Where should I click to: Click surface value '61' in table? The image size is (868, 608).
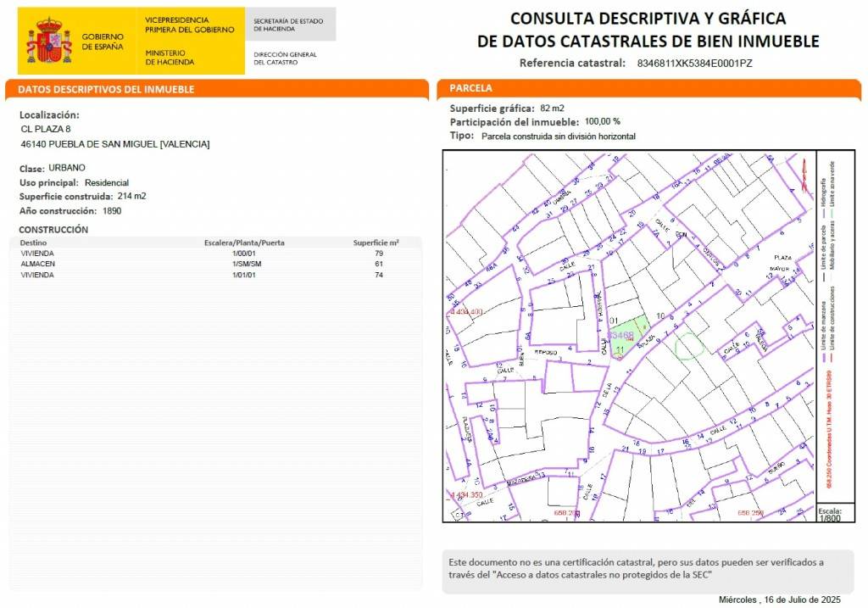[x=379, y=264]
